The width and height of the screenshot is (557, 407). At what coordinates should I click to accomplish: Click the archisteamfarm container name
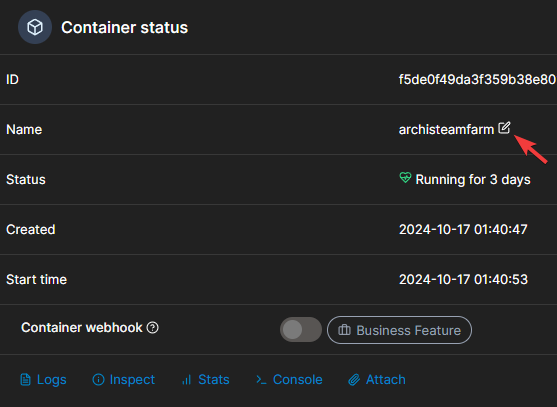coord(446,130)
